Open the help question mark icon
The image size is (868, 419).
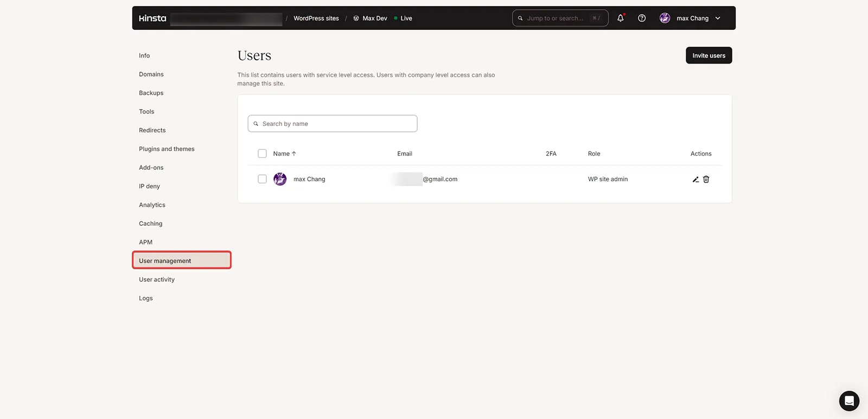point(642,18)
